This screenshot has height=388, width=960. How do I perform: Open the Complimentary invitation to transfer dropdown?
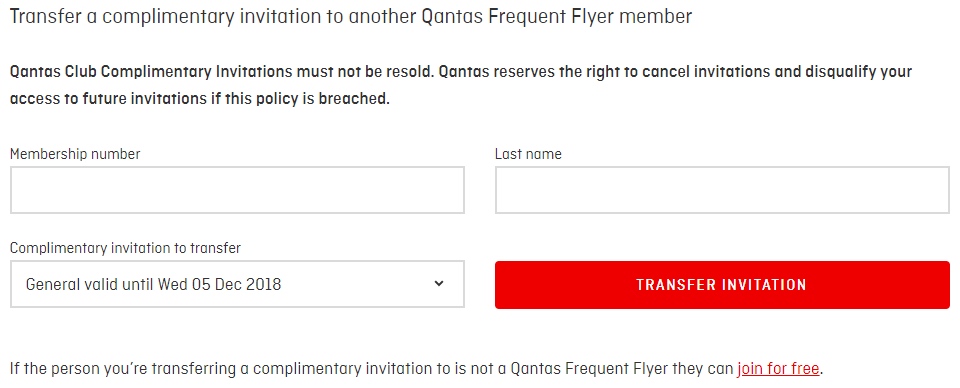tap(237, 284)
